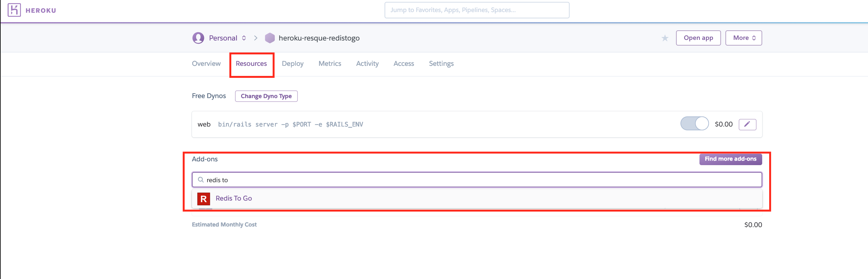
Task: Select the Redis To Go suggestion
Action: point(477,199)
